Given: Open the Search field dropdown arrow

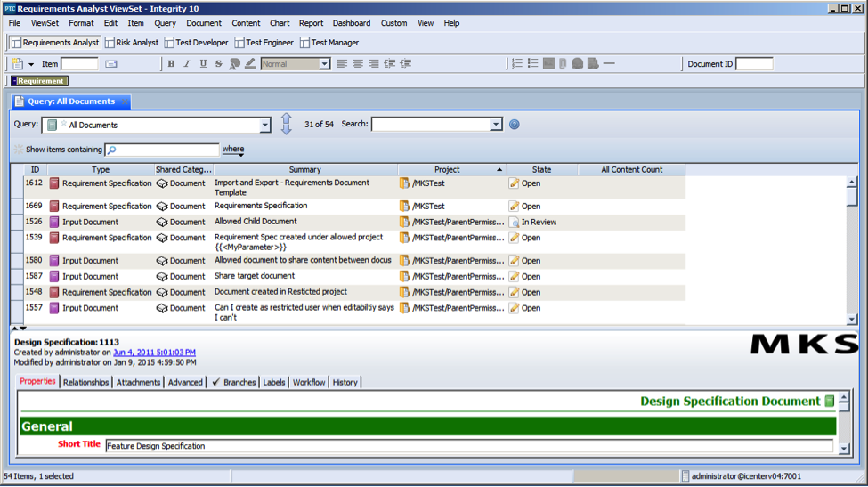Looking at the screenshot, I should [496, 125].
